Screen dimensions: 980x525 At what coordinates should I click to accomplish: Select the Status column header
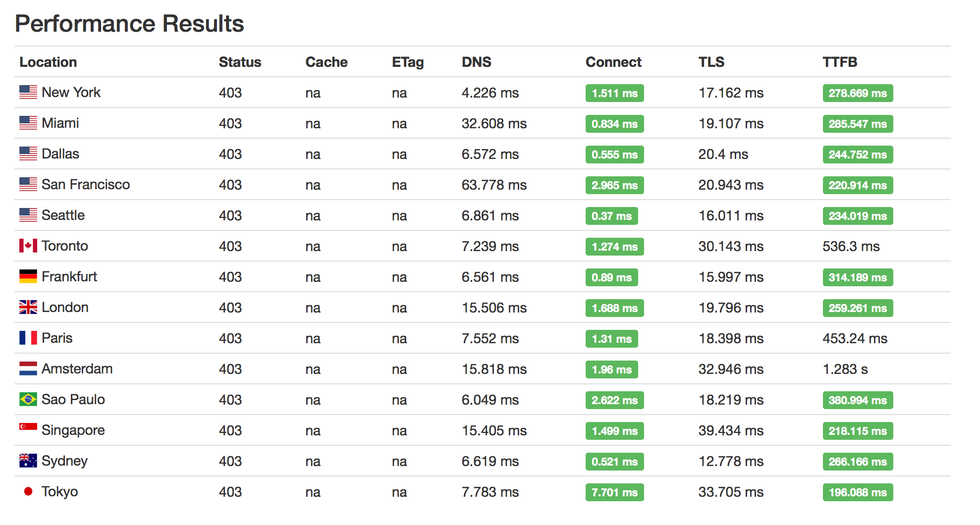point(240,62)
